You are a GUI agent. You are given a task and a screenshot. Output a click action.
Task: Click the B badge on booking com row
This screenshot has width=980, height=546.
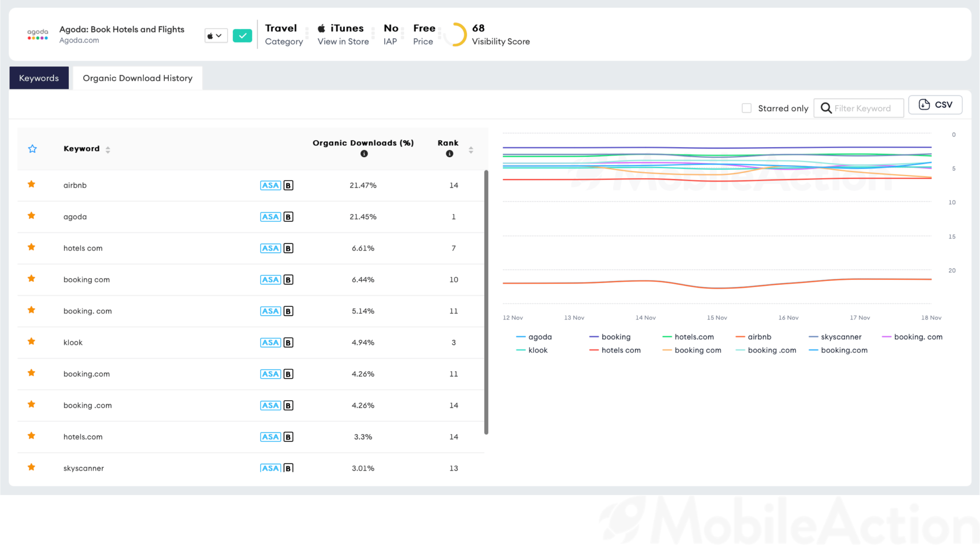(x=288, y=280)
